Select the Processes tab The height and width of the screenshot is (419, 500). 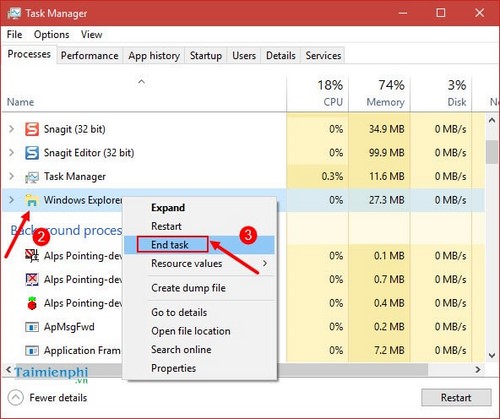[29, 54]
